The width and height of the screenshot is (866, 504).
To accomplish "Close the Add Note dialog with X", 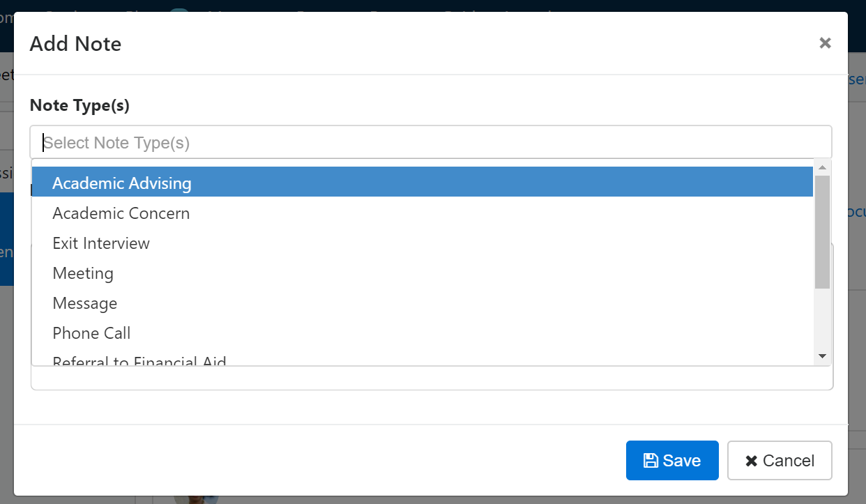I will pos(825,43).
